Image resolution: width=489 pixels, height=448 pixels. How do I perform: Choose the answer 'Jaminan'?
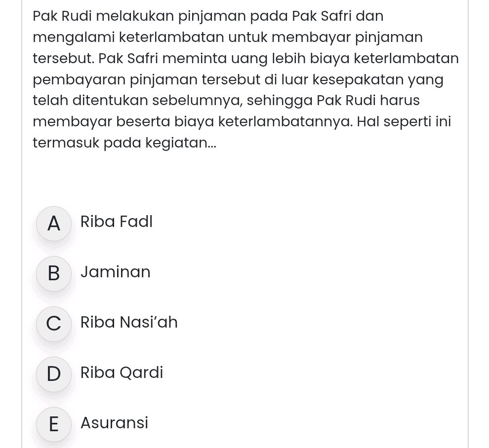coord(115,272)
